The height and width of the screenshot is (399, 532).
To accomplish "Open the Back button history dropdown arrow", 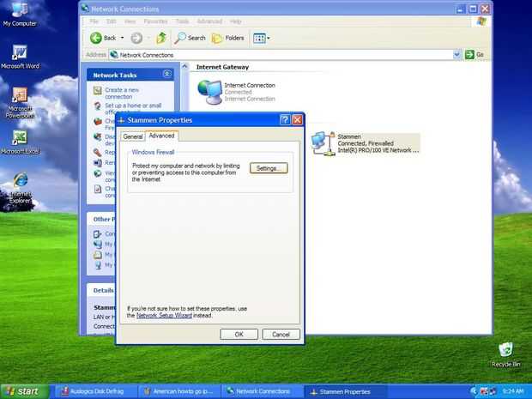I will pos(122,38).
